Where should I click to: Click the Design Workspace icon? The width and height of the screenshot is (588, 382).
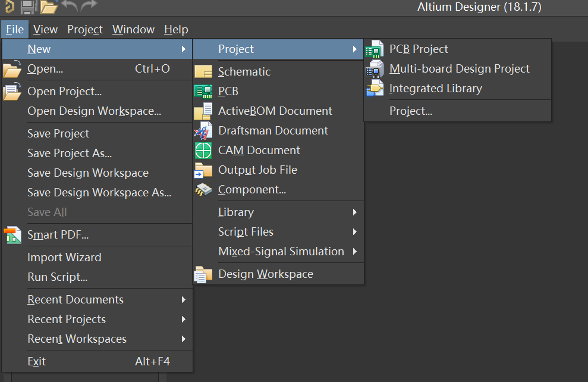(x=203, y=274)
